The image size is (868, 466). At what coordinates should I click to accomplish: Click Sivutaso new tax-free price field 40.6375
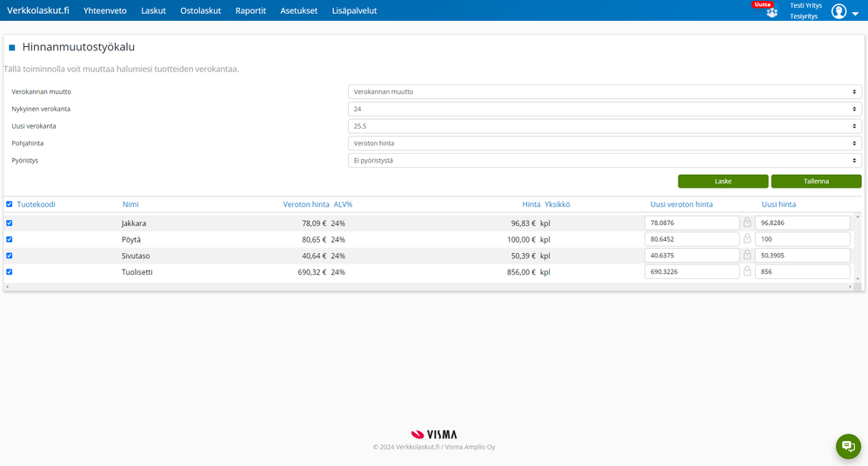pos(692,255)
